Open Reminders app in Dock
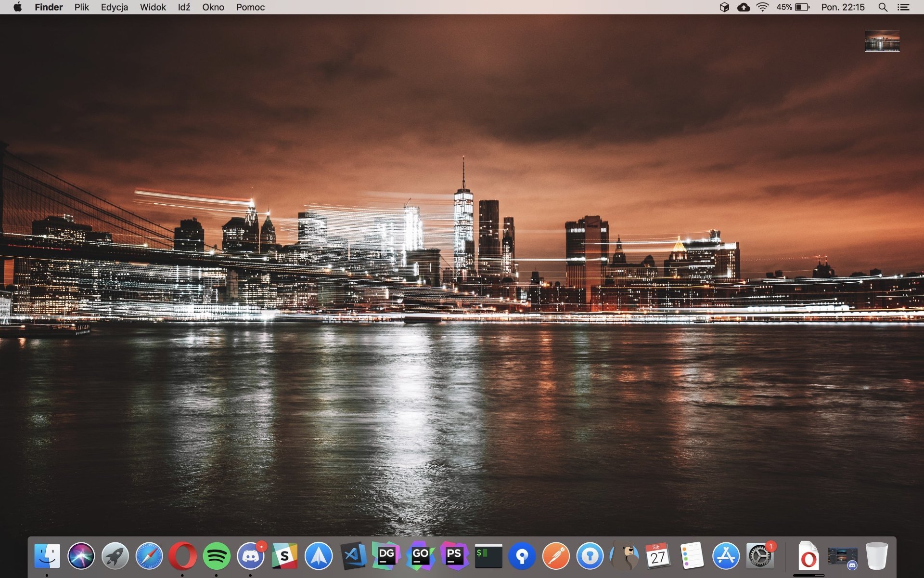This screenshot has width=924, height=578. tap(692, 556)
